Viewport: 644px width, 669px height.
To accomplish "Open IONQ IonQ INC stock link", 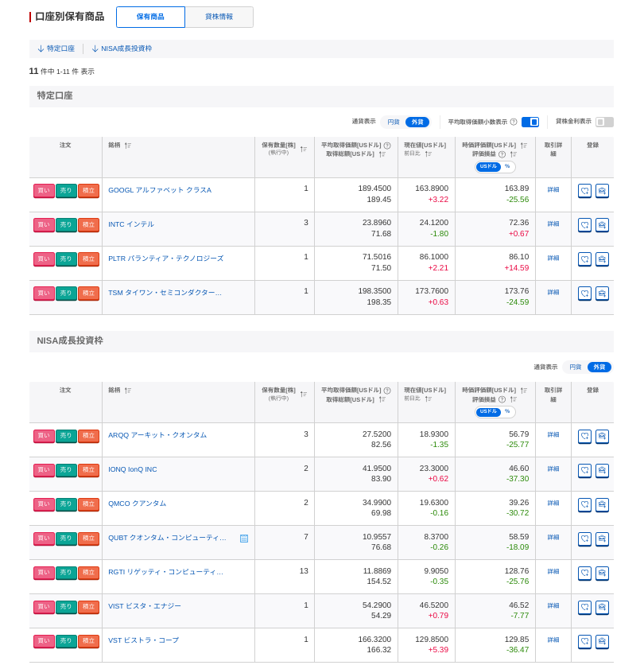I will 133,469.
